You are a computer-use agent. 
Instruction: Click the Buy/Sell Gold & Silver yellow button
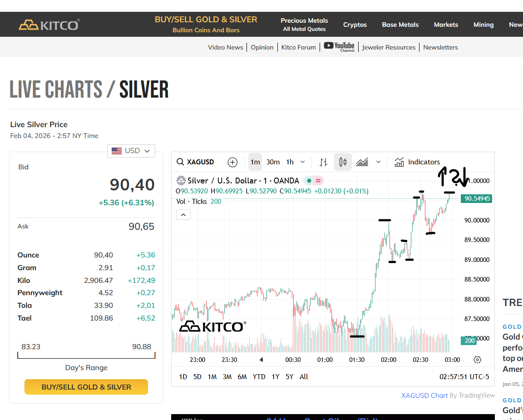(x=86, y=387)
